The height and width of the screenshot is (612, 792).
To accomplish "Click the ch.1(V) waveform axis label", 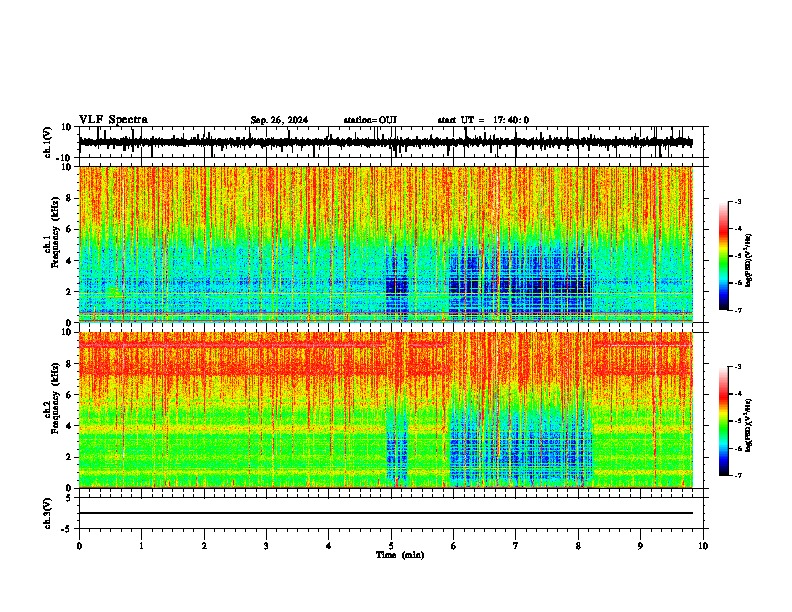I will click(48, 142).
